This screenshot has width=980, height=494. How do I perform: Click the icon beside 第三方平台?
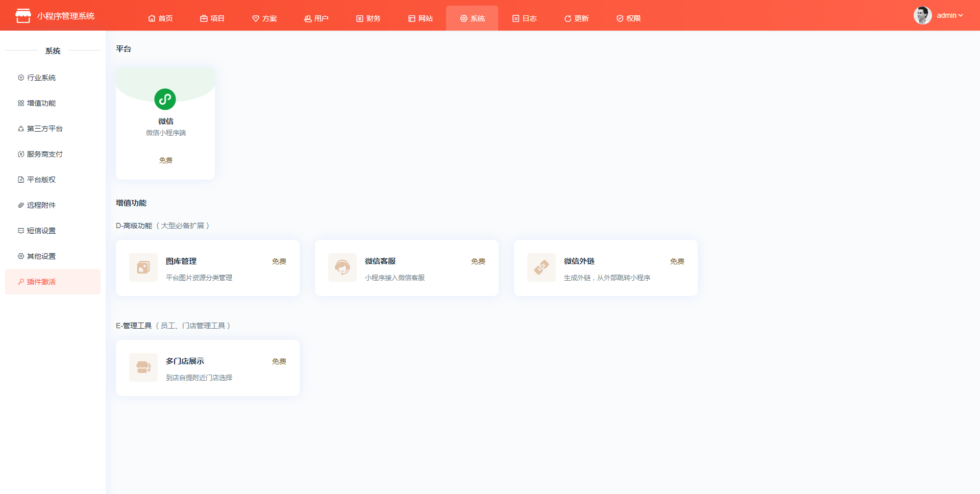tap(21, 129)
